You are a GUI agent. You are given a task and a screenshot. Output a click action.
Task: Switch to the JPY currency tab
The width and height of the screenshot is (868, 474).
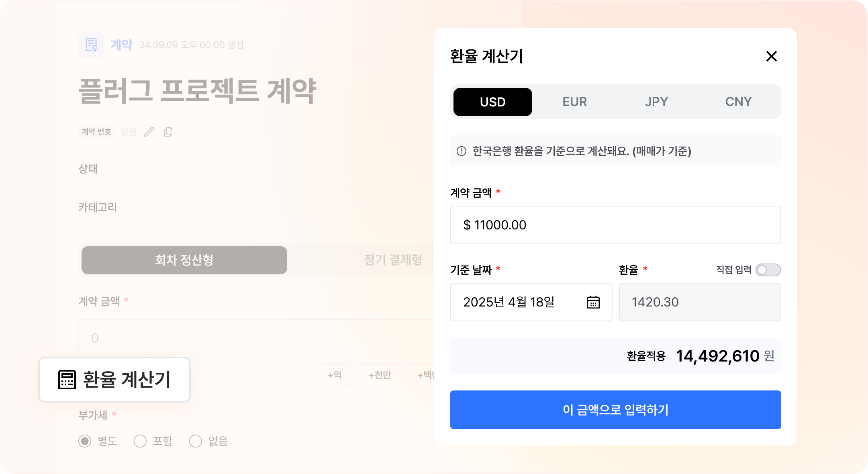point(656,102)
